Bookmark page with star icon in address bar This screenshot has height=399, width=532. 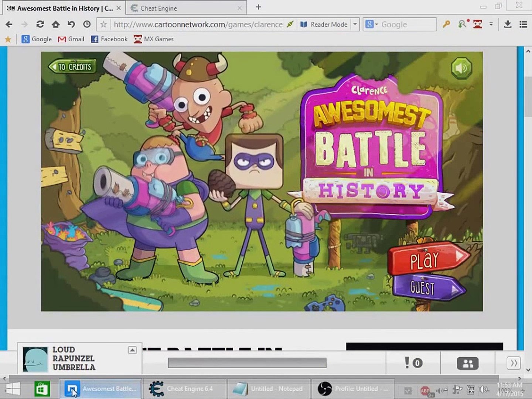click(104, 24)
